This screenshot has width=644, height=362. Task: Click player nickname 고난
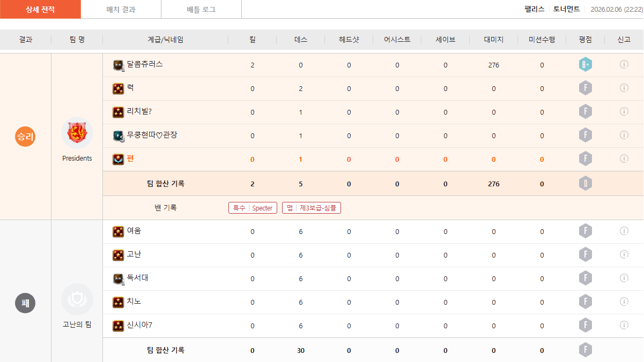point(134,254)
